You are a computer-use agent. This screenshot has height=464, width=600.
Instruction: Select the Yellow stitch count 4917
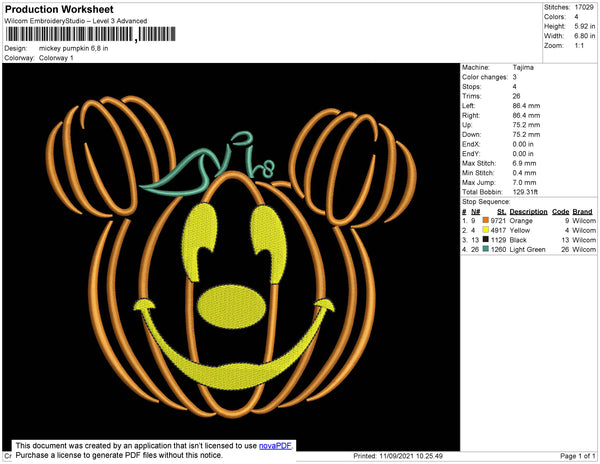point(498,230)
